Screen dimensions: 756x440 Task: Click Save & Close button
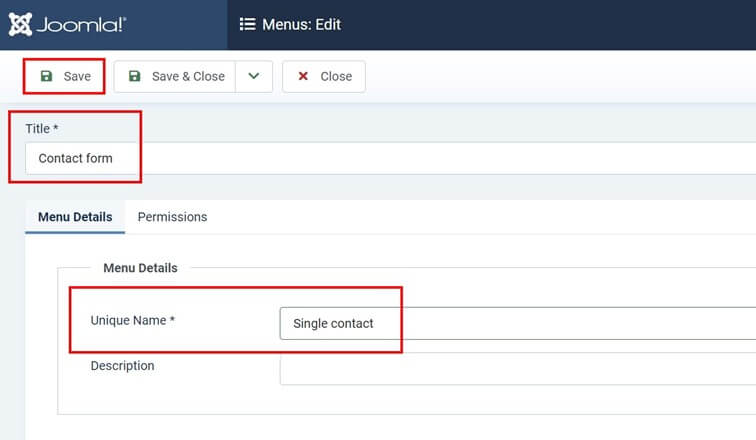[x=175, y=76]
